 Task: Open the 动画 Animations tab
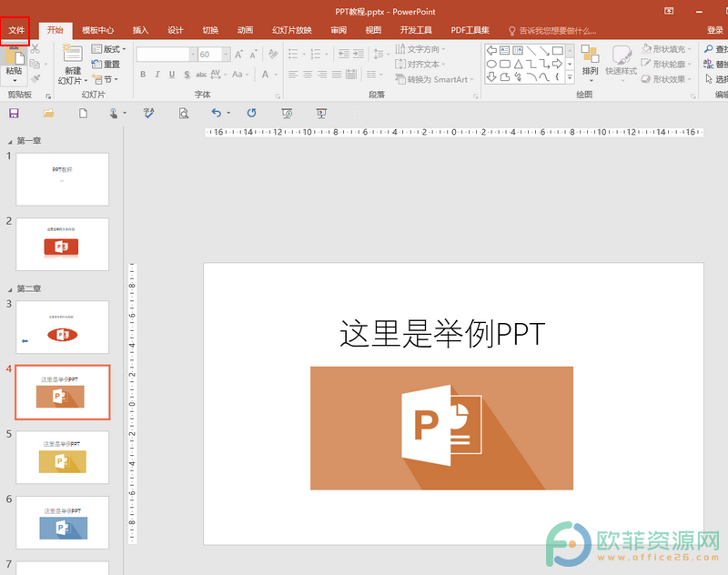click(x=245, y=30)
